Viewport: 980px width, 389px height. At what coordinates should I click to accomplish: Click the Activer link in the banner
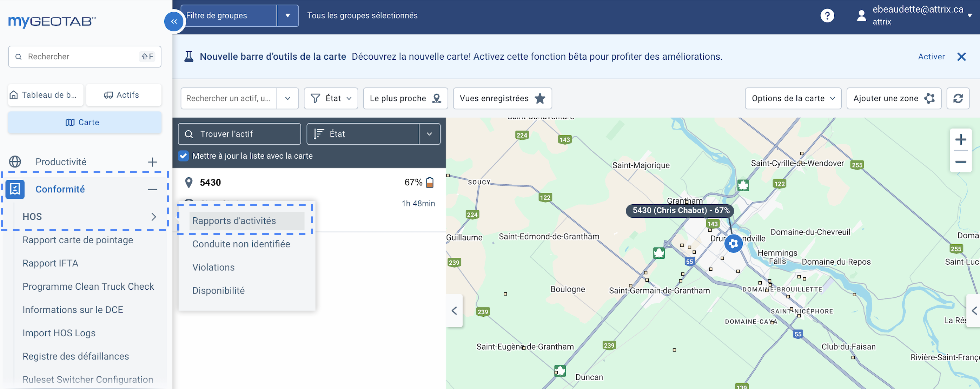point(931,57)
